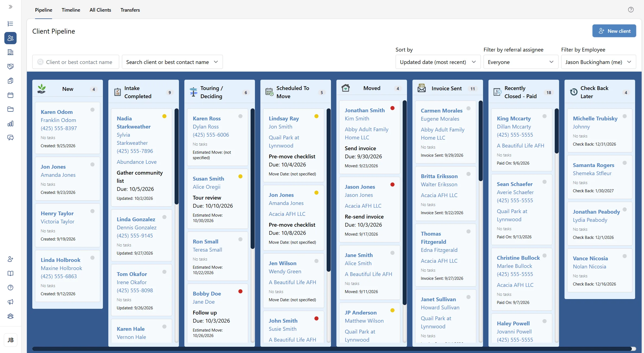Click Jonathan Smith's red status dot
Viewport: 644px width, 353px height.
[x=392, y=108]
